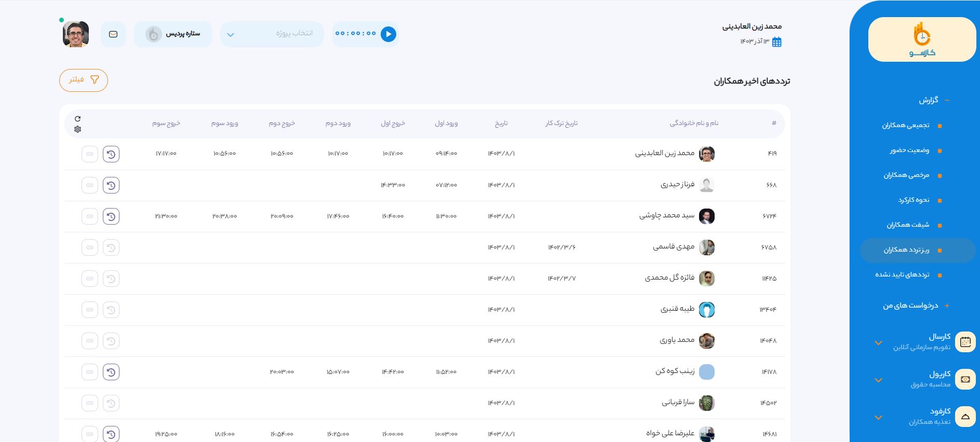Open history icon for سید محمد چاوشی

tap(111, 216)
